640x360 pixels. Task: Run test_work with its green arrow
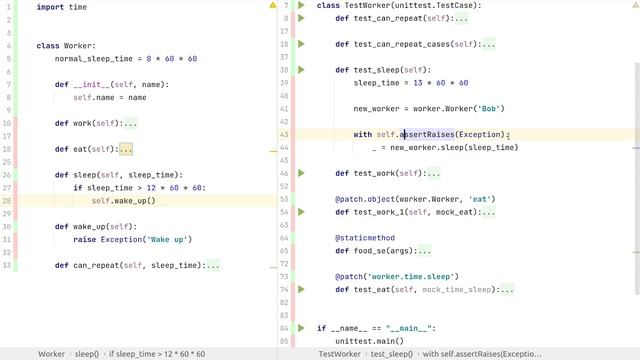[x=301, y=173]
